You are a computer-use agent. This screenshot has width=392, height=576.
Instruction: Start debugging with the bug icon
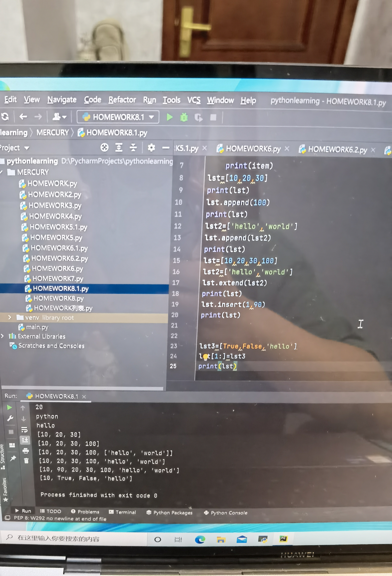tap(184, 117)
